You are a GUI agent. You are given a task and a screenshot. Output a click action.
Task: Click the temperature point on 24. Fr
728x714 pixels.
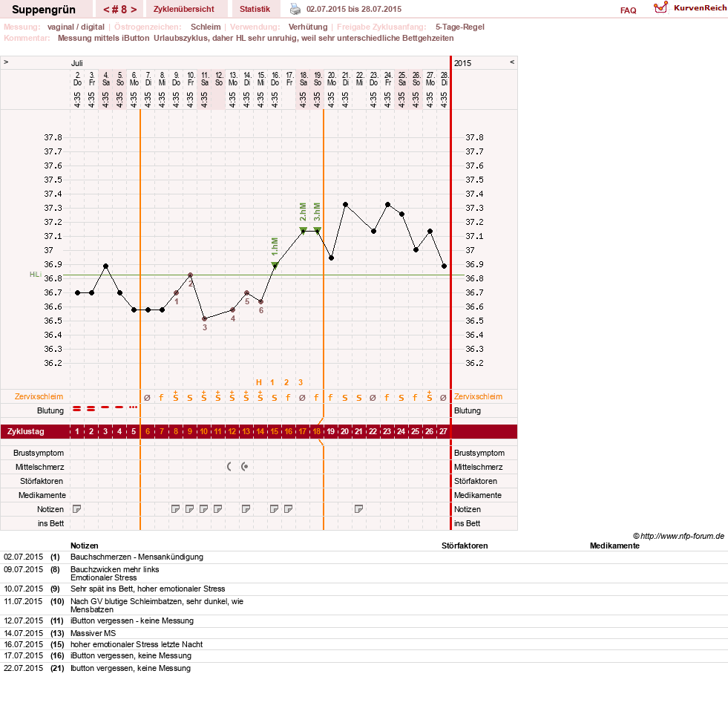(387, 204)
